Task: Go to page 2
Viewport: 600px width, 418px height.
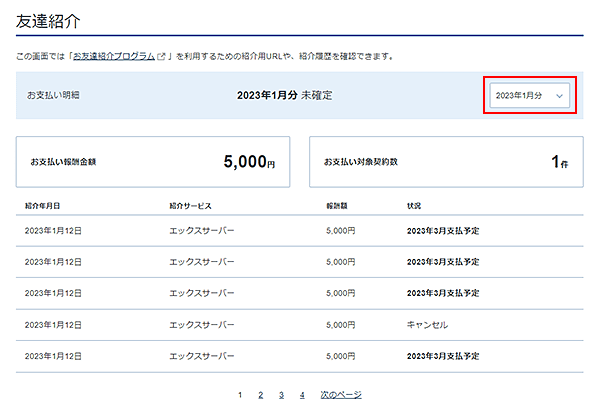Action: 261,395
